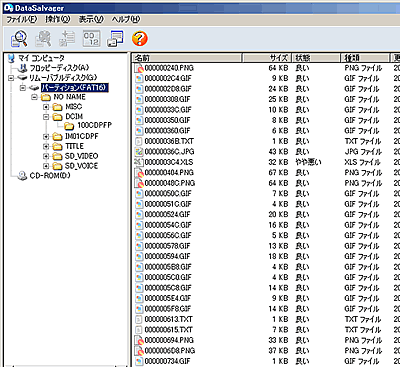Viewport: 400px width, 367px height.
Task: Select フロッピーディスク(A:) drive
Action: click(60, 68)
